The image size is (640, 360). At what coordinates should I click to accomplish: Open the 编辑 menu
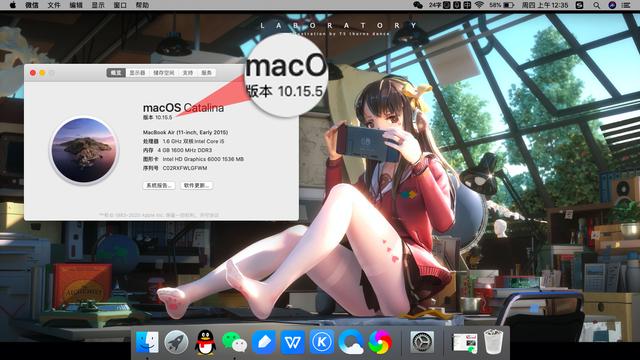pyautogui.click(x=76, y=5)
